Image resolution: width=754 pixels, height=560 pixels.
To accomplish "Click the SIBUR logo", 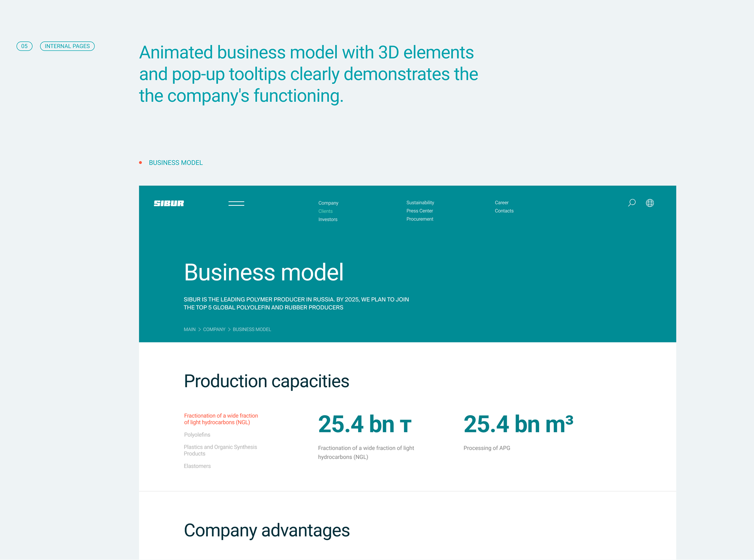I will click(x=169, y=203).
